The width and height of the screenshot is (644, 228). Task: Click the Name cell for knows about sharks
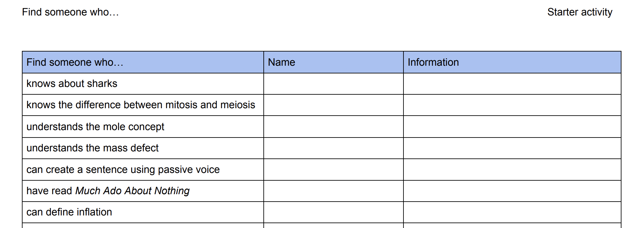[333, 84]
